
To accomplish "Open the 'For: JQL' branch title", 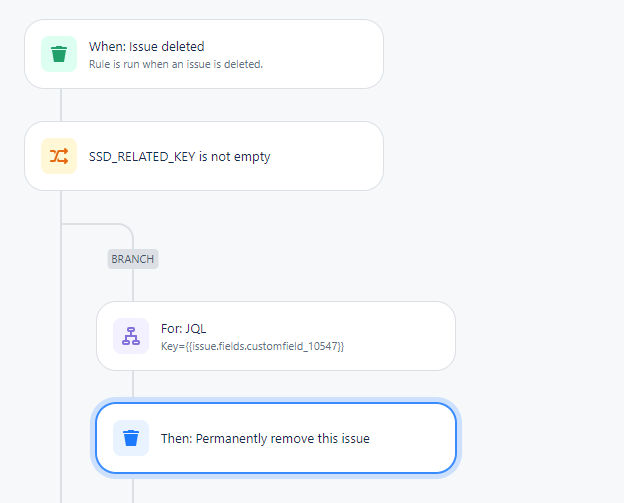I will (183, 329).
